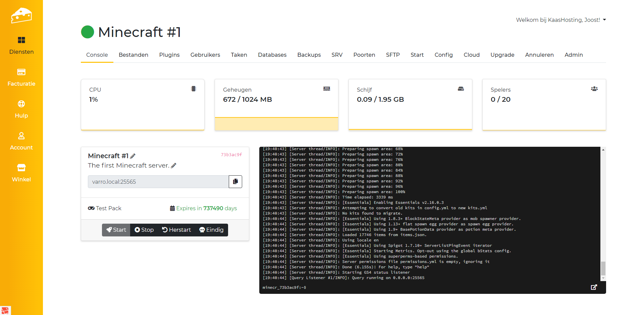Copy server address to clipboard

pos(235,182)
